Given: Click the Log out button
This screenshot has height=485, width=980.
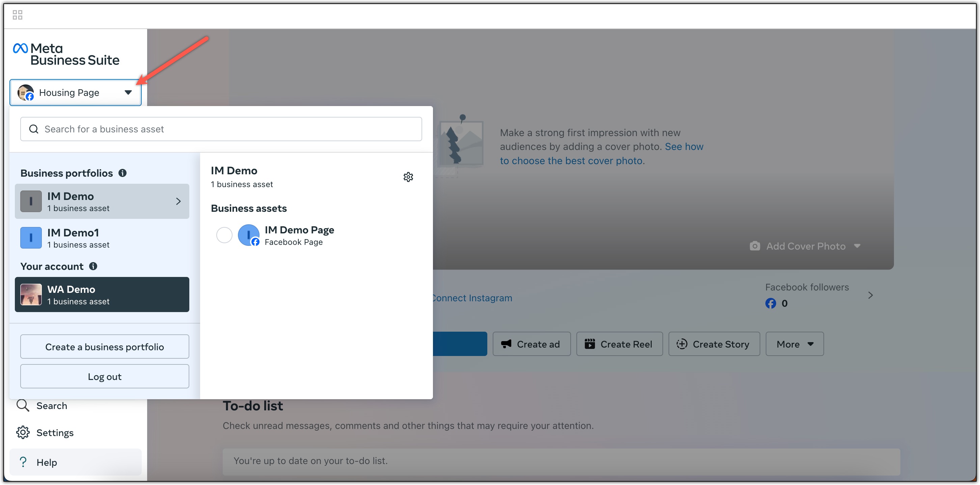Looking at the screenshot, I should tap(105, 377).
